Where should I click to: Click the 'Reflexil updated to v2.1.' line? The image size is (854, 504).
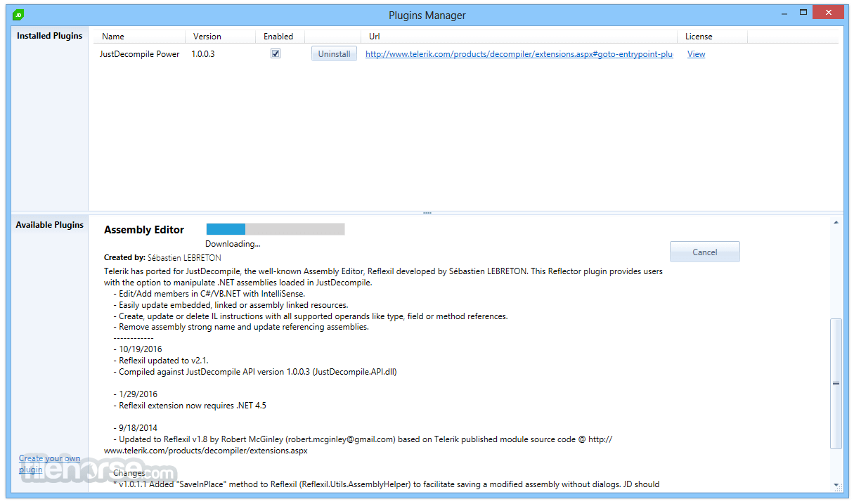tap(160, 361)
